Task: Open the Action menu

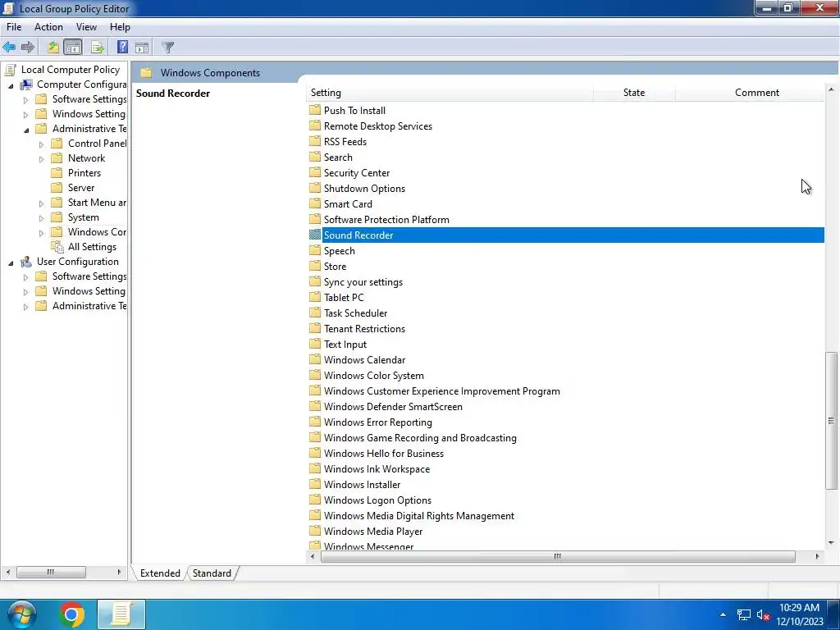Action: pyautogui.click(x=48, y=27)
